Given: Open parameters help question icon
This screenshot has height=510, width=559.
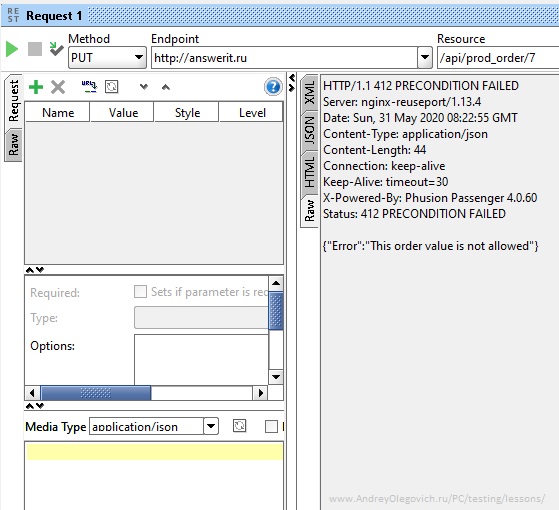Looking at the screenshot, I should [273, 87].
